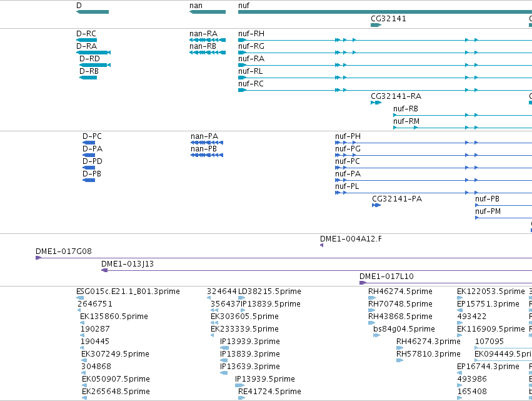
Task: Click the nuf-RM transcript label
Action: [406, 121]
